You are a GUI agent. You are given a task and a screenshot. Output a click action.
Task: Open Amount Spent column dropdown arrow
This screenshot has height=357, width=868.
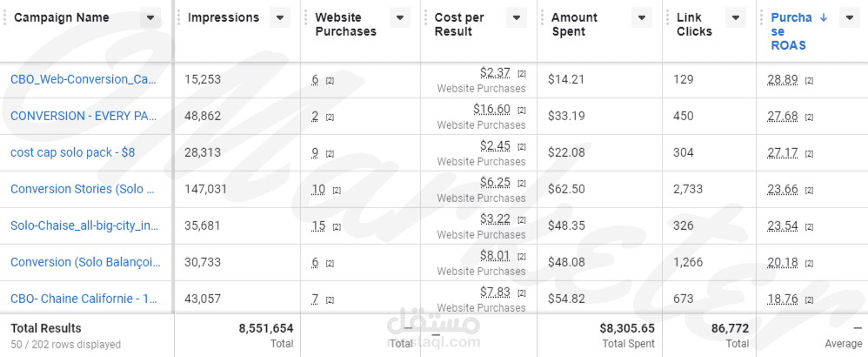point(642,17)
